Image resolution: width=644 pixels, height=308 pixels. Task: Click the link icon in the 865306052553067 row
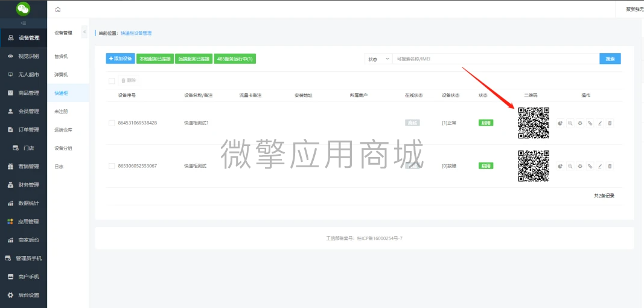click(590, 165)
